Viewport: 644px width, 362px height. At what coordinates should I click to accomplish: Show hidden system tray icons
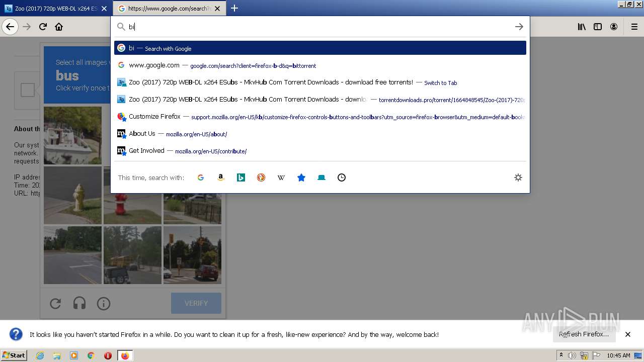click(x=561, y=355)
